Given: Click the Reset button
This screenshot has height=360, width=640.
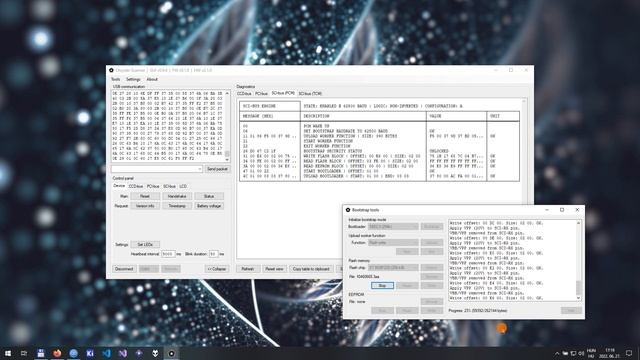Looking at the screenshot, I should click(x=145, y=196).
